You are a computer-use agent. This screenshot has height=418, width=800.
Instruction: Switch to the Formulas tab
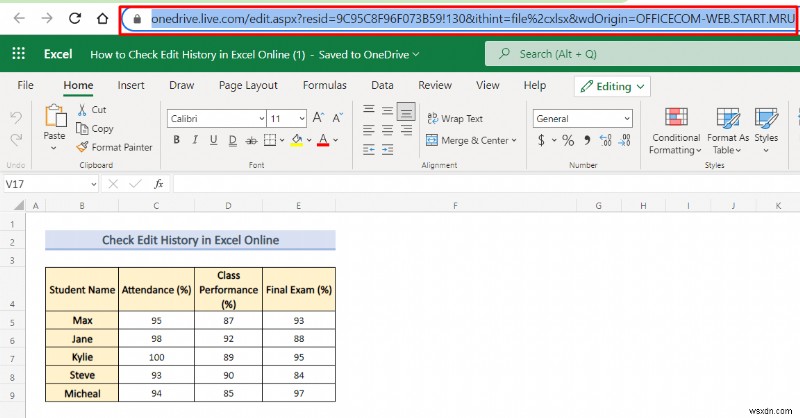[x=324, y=85]
